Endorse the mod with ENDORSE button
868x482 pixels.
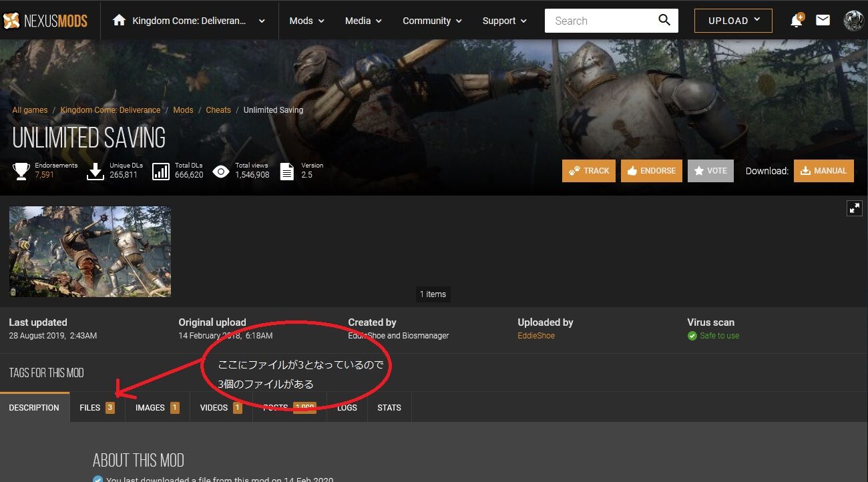click(x=652, y=171)
